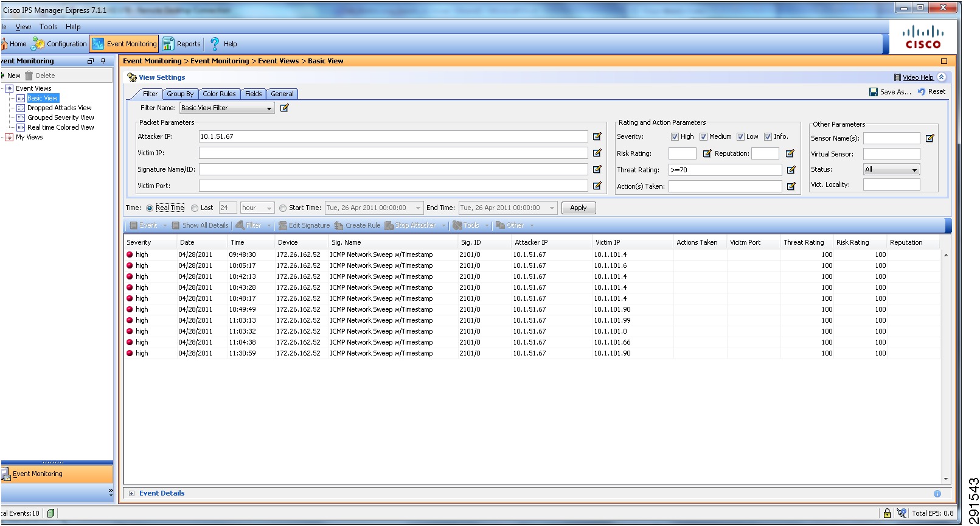Open the Home toolbar section

[13, 44]
